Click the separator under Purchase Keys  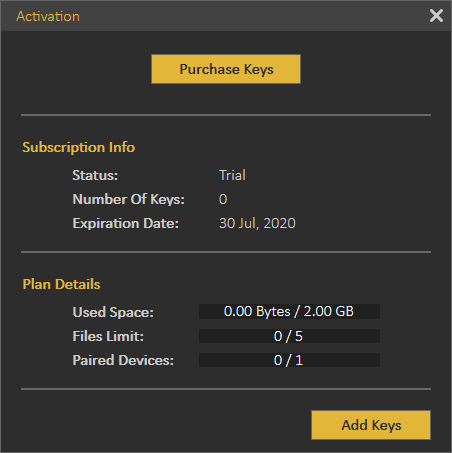[x=226, y=115]
